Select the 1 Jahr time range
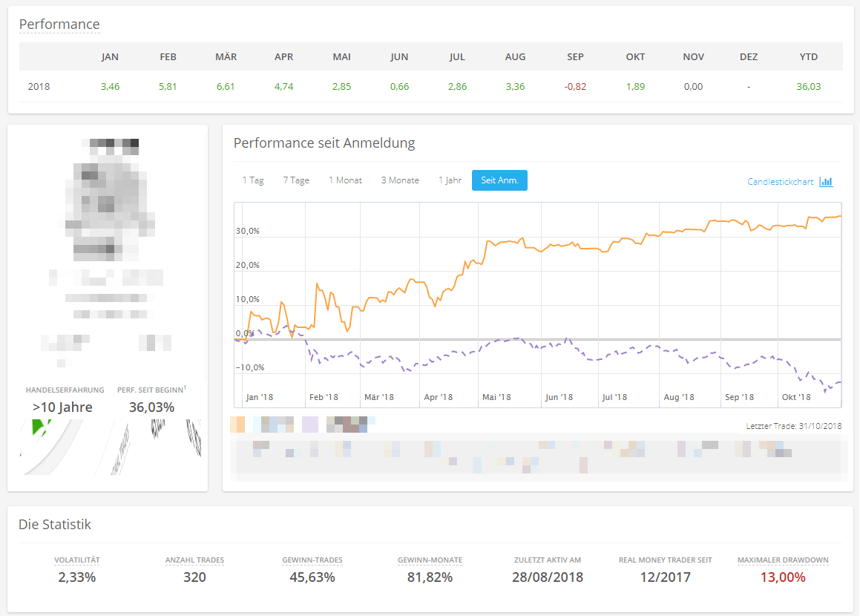This screenshot has width=860, height=616. (450, 180)
